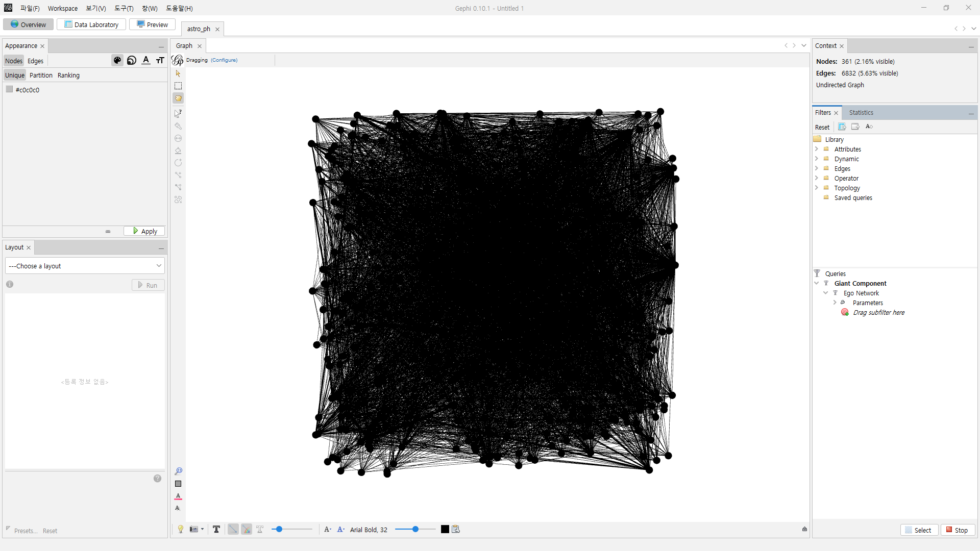Select the rectangle selection tool

(x=178, y=86)
